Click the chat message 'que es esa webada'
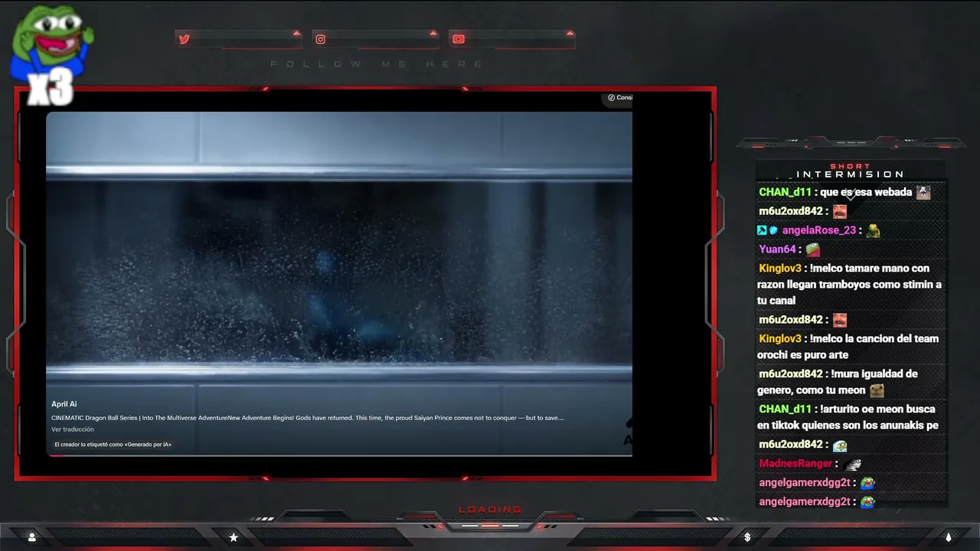Screen dimensions: 980x551 (x=866, y=192)
